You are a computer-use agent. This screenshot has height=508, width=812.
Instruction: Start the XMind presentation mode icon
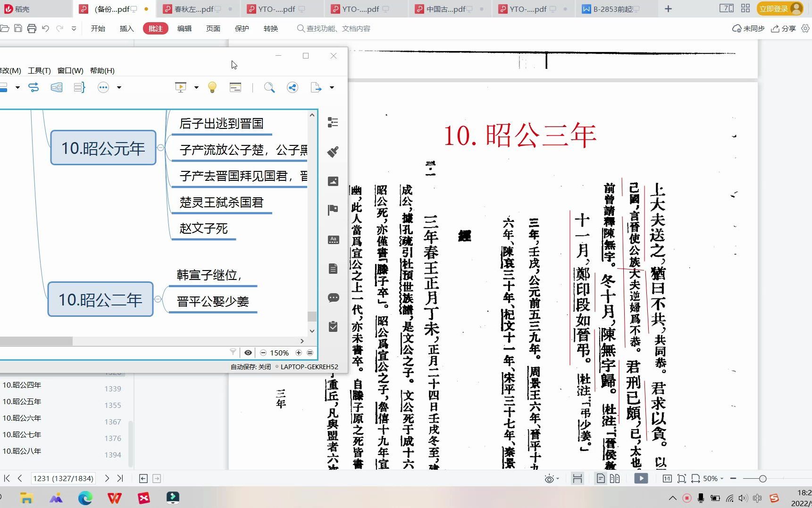181,87
